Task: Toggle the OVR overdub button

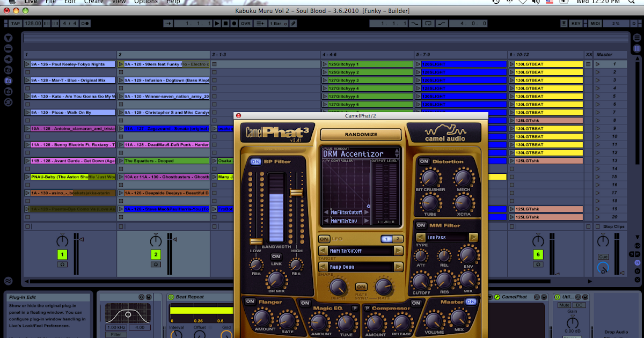Action: pyautogui.click(x=246, y=24)
